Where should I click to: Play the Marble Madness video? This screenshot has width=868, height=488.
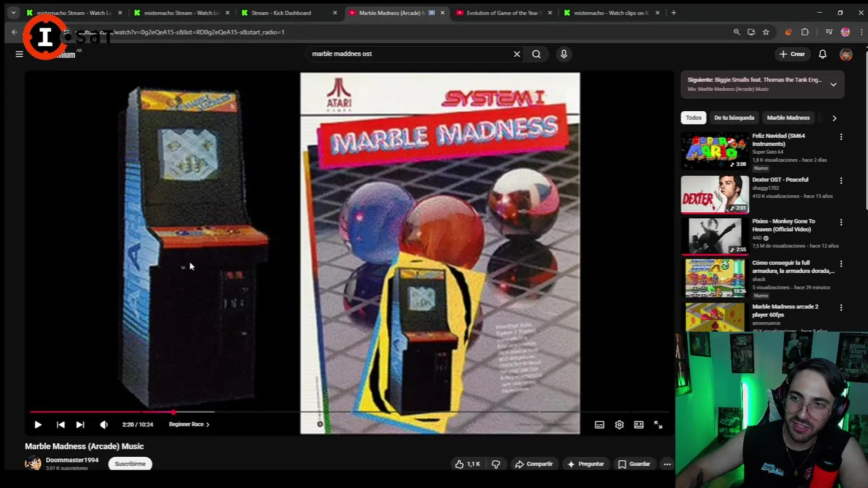point(38,424)
